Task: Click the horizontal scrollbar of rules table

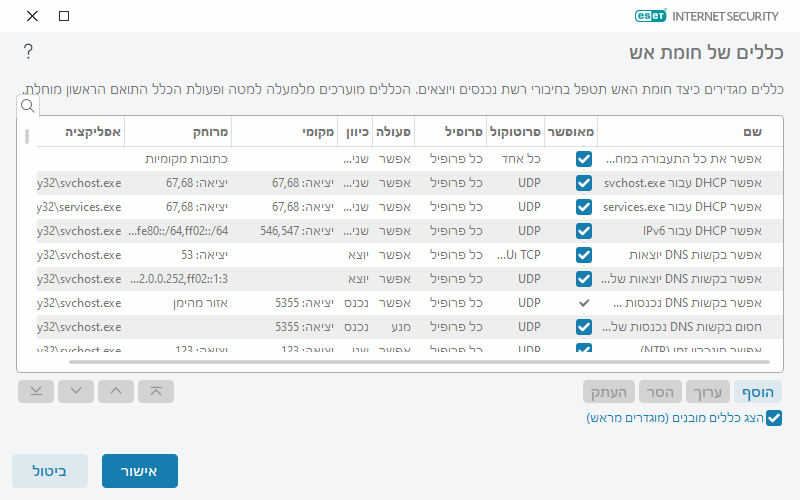Action: click(x=419, y=362)
